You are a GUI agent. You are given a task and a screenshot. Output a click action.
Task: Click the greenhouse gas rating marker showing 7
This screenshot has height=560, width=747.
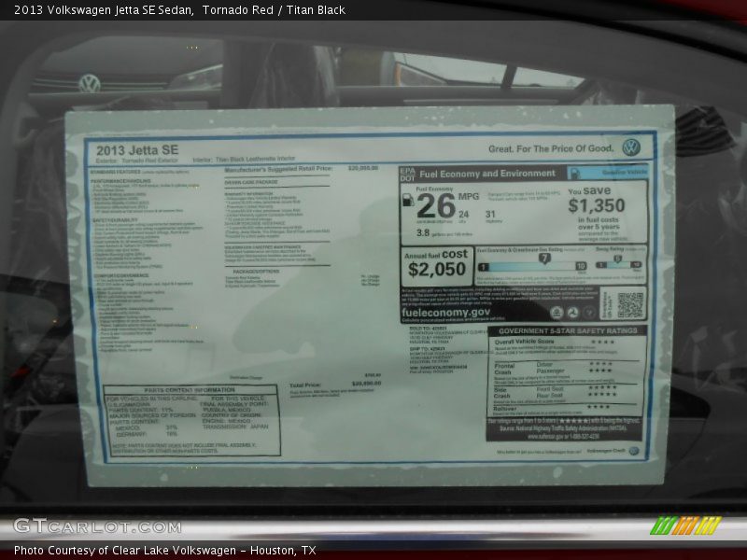544,259
